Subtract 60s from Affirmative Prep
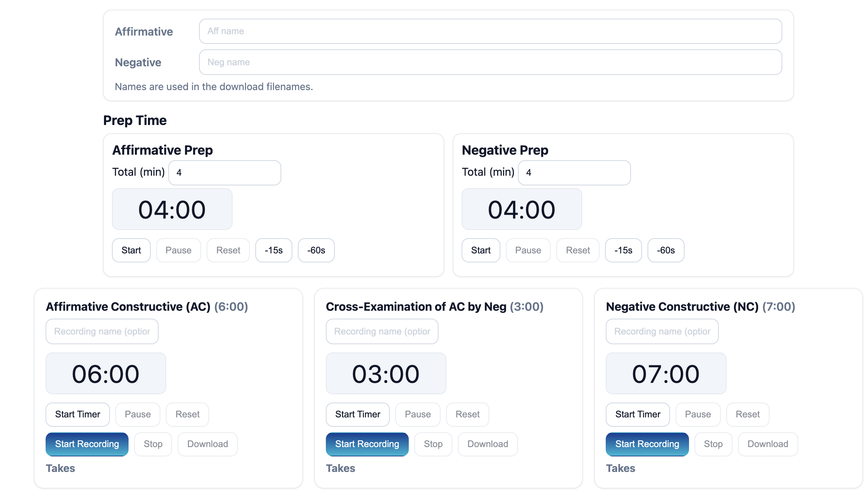868x493 pixels. [x=316, y=250]
